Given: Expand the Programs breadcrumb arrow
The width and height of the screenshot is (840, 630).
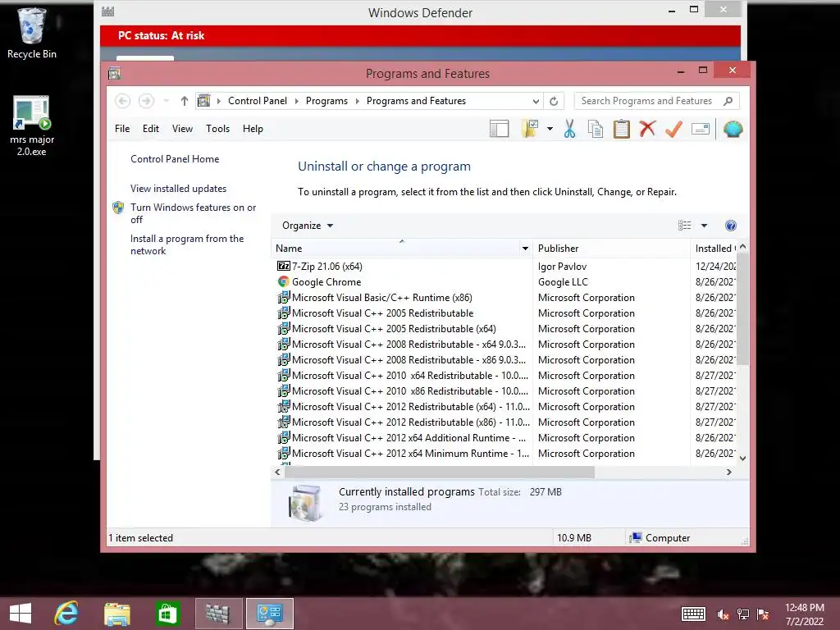Looking at the screenshot, I should point(358,101).
